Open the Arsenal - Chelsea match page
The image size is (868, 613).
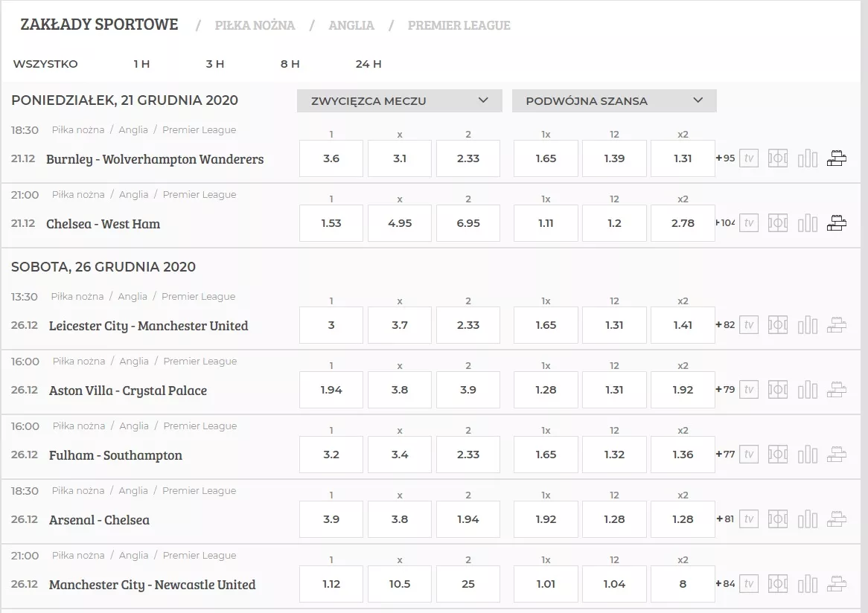click(x=99, y=520)
